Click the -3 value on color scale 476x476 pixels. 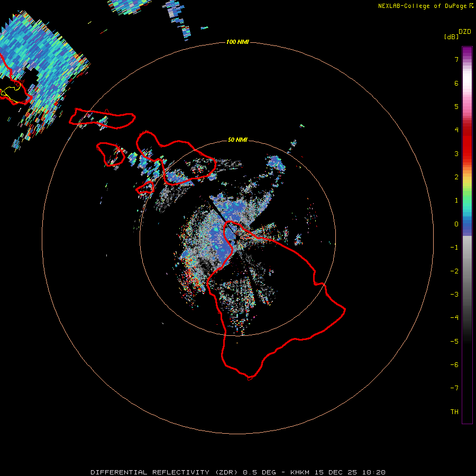coord(454,295)
